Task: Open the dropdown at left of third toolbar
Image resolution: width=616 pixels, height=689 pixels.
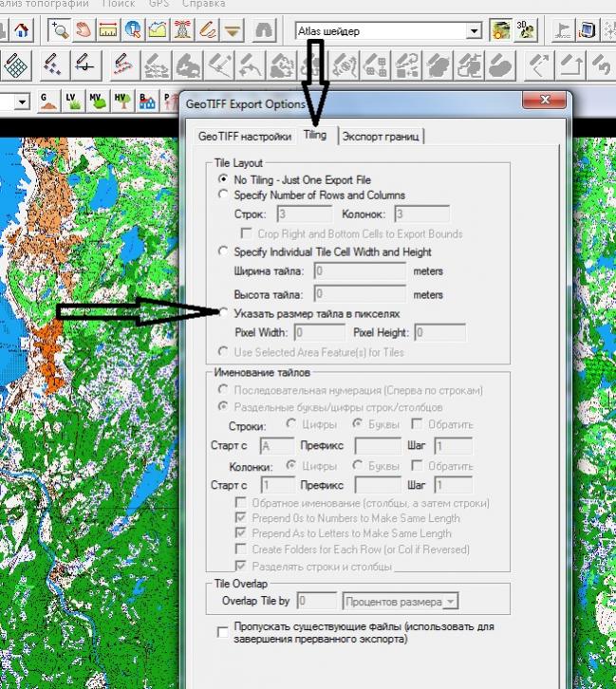Action: tap(23, 101)
